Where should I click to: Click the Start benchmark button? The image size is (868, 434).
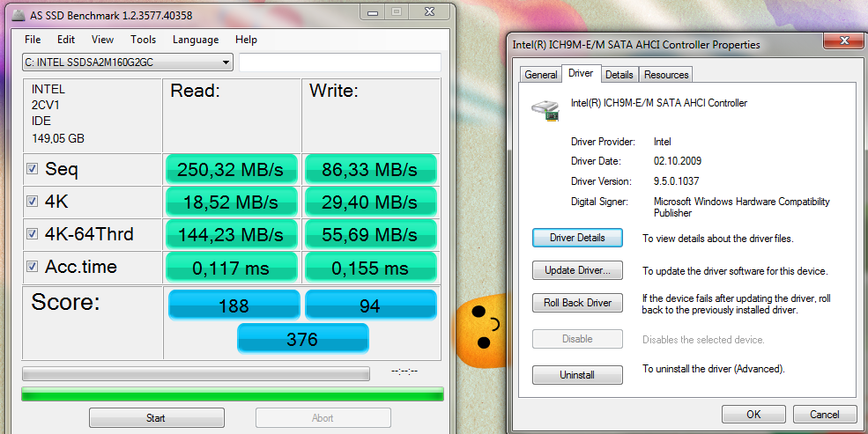157,418
